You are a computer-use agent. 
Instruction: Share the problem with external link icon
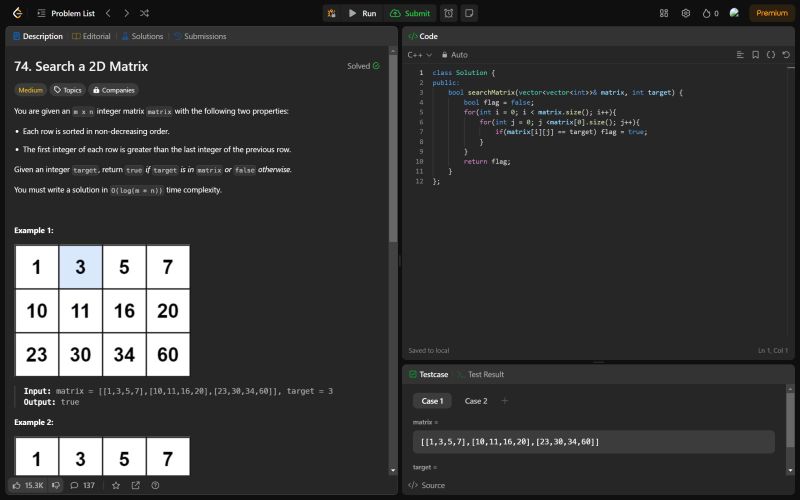click(x=136, y=485)
